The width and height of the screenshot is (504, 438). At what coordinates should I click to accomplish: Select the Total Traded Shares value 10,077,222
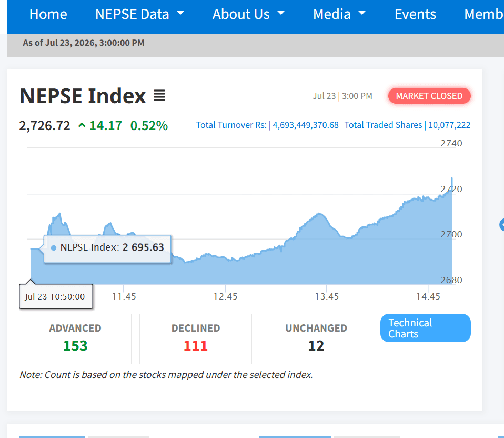449,125
